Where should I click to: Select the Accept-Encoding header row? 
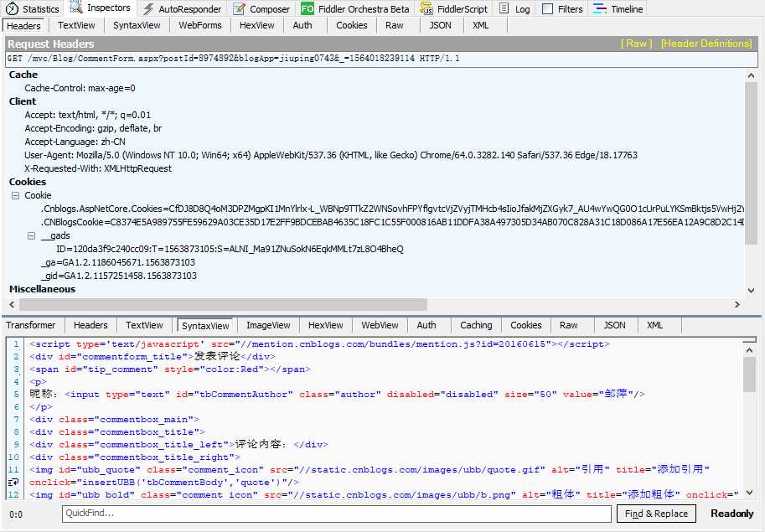tap(93, 128)
